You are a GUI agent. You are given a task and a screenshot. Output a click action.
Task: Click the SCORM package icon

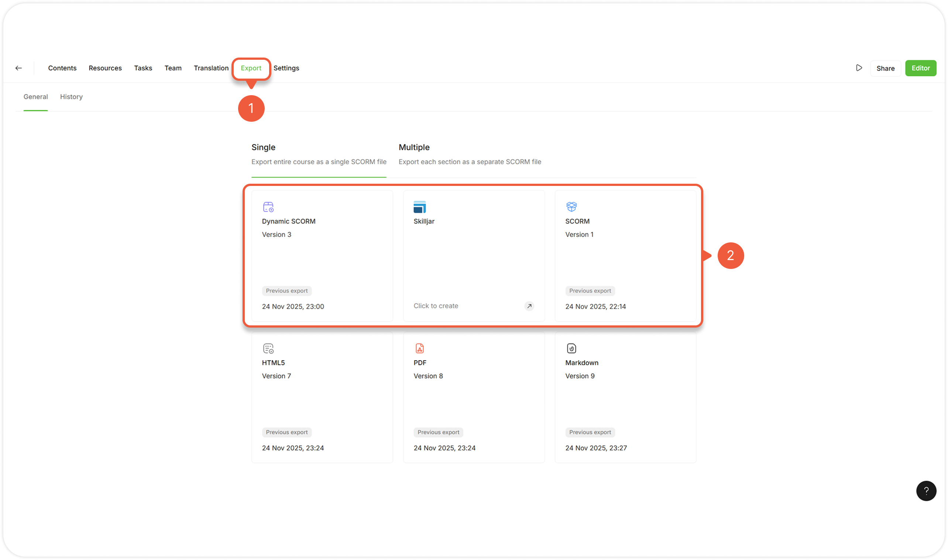tap(571, 207)
